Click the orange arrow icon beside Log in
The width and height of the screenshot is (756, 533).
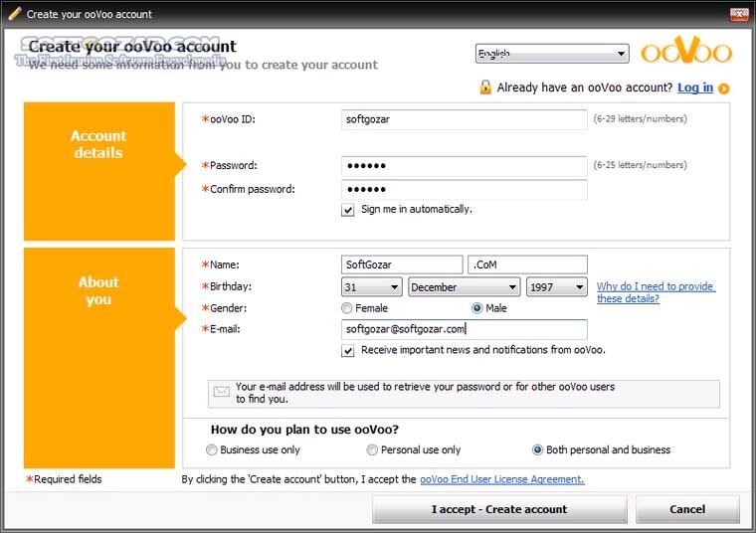point(723,89)
